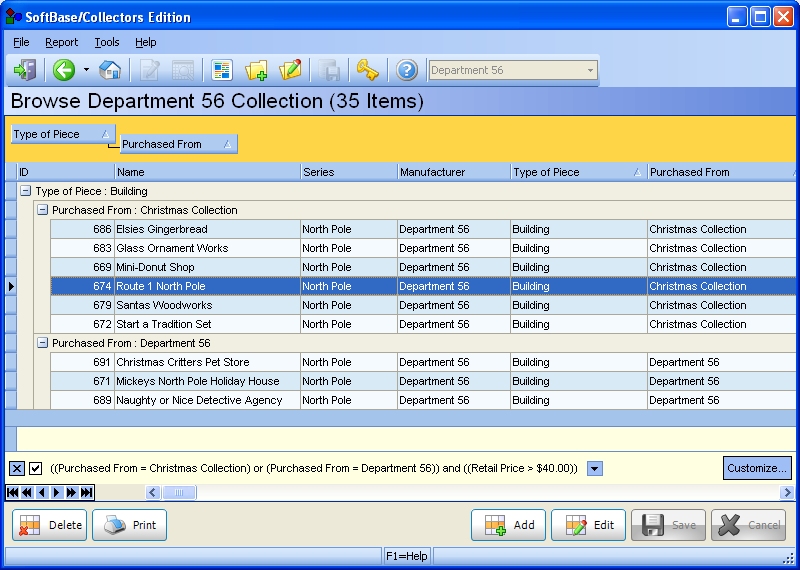800x570 pixels.
Task: Open the Help menu
Action: point(145,42)
